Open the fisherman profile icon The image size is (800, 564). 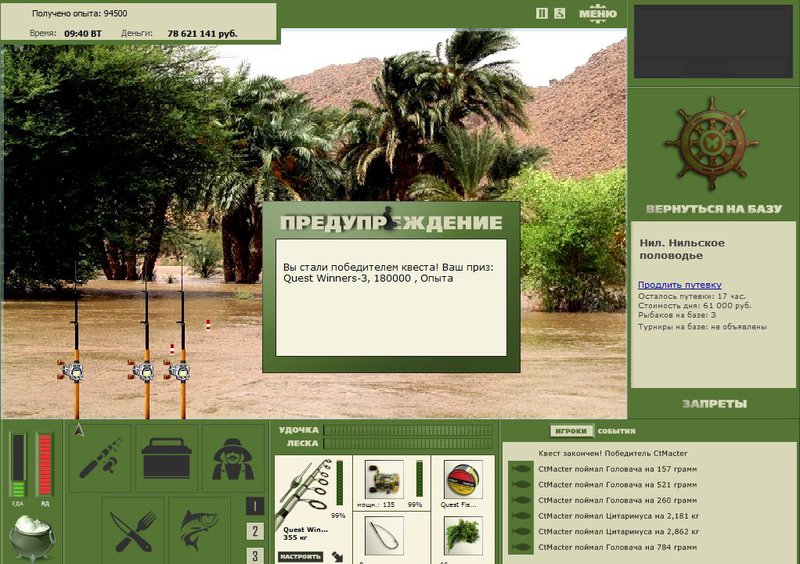(x=233, y=458)
